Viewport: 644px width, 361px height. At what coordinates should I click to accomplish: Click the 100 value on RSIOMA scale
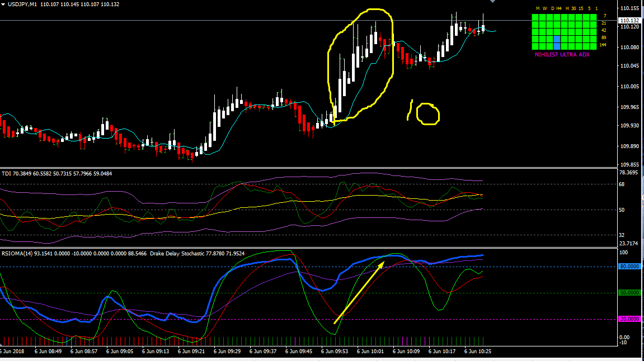pos(623,253)
